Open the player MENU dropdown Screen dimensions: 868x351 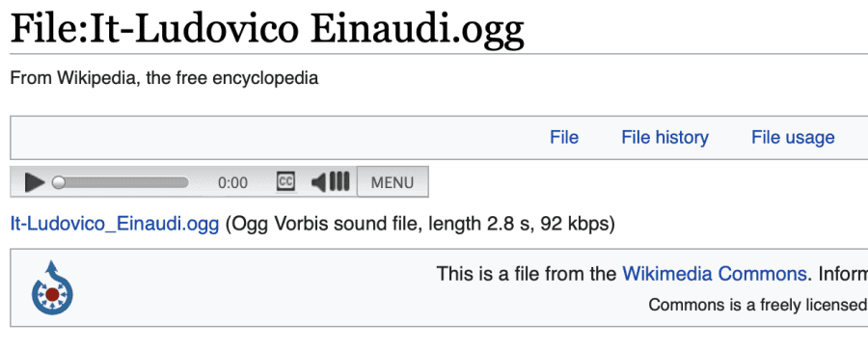click(393, 181)
